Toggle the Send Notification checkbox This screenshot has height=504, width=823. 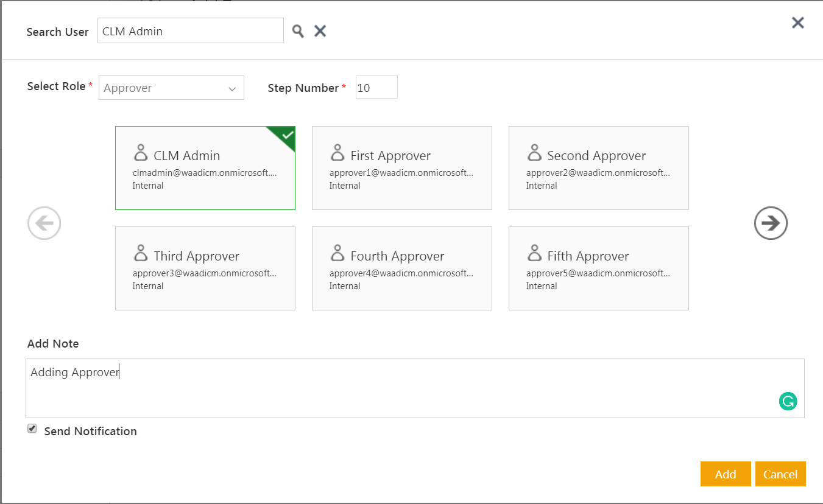[32, 429]
